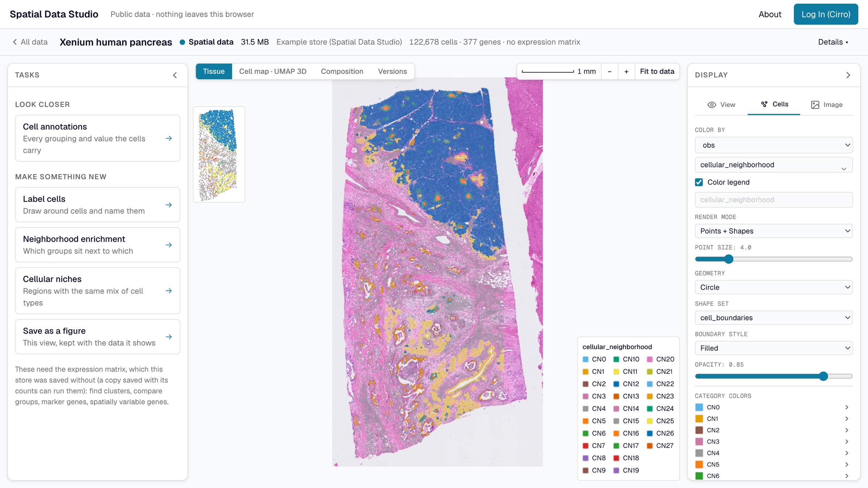Switch to Image display tab
This screenshot has height=488, width=868.
[827, 104]
